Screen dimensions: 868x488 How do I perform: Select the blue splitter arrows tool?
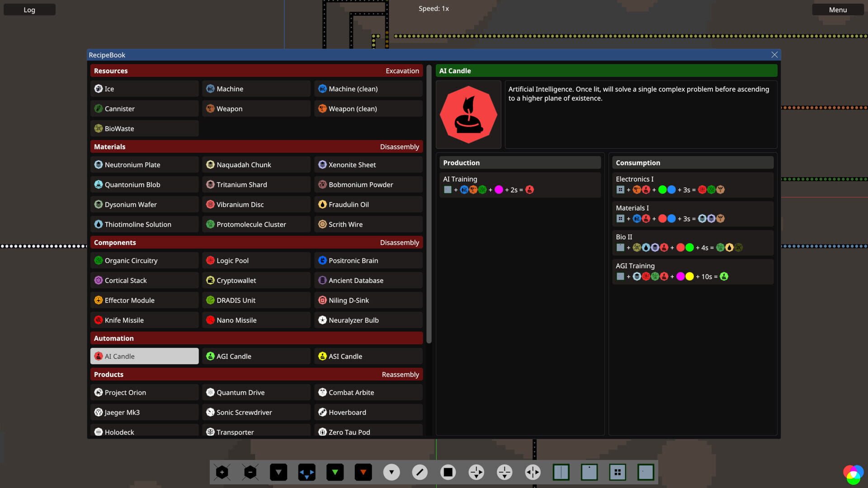pos(307,472)
